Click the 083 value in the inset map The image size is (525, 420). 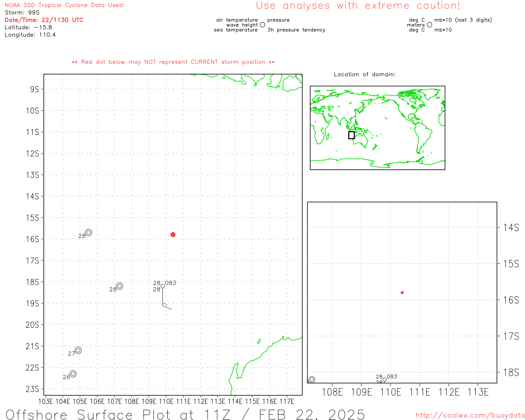392,377
